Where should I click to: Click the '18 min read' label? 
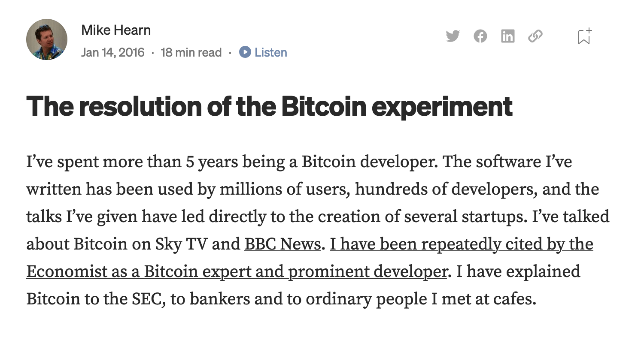(191, 52)
